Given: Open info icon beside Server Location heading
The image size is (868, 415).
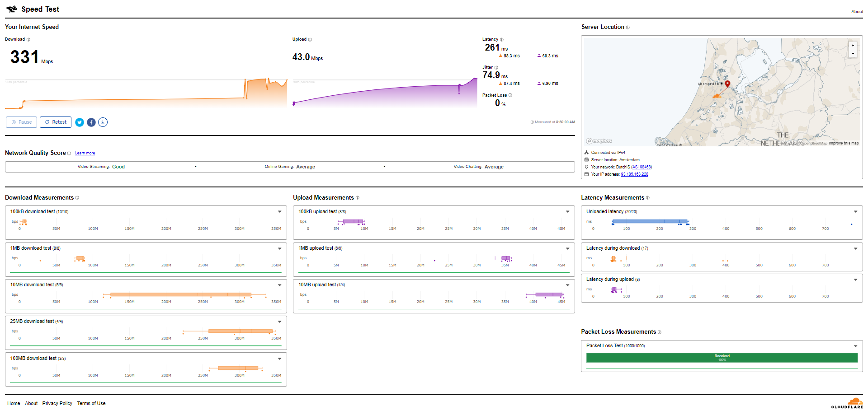Looking at the screenshot, I should 628,28.
